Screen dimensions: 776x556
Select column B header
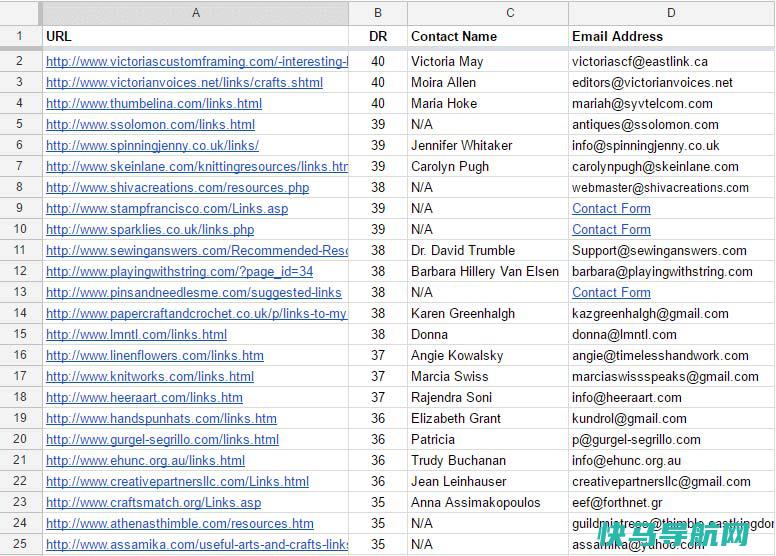coord(378,13)
